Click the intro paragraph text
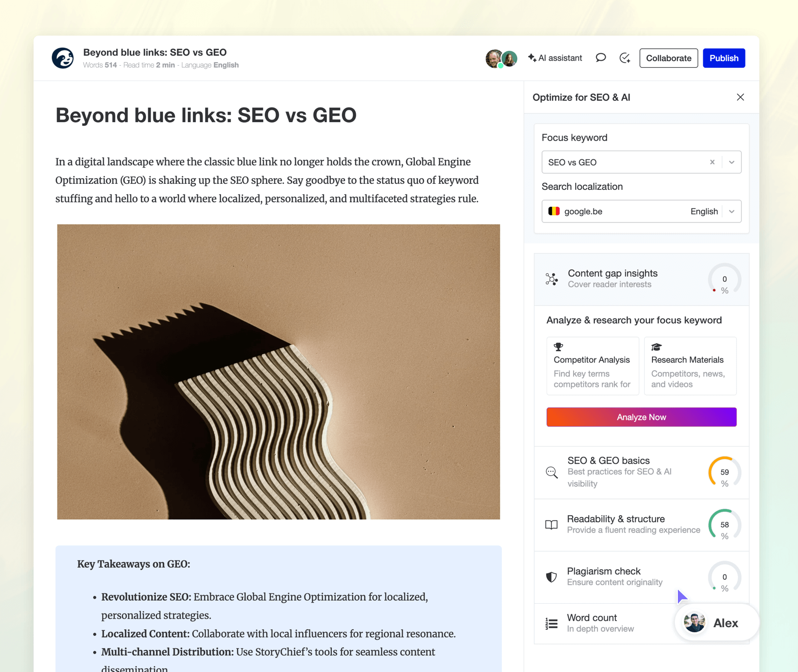The image size is (798, 672). (267, 180)
